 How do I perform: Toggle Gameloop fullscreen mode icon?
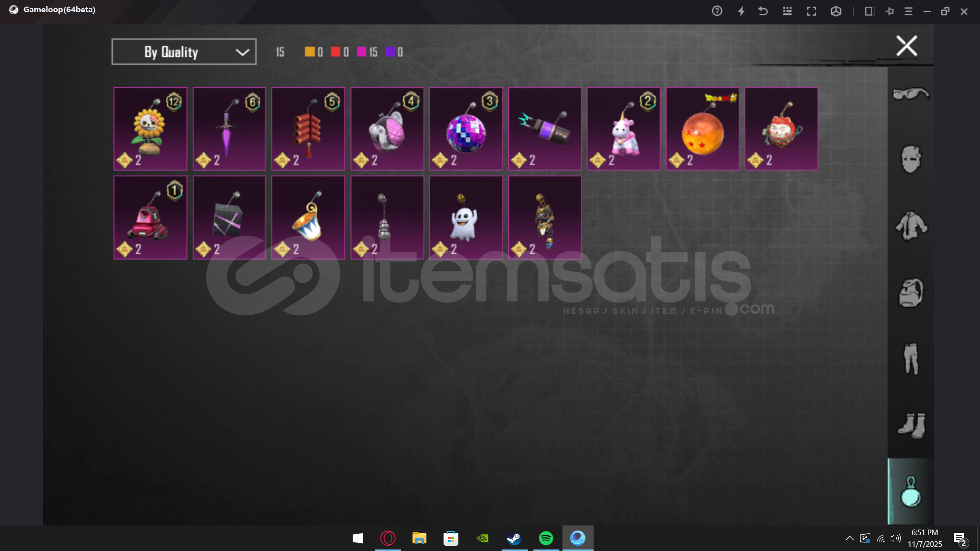[812, 11]
